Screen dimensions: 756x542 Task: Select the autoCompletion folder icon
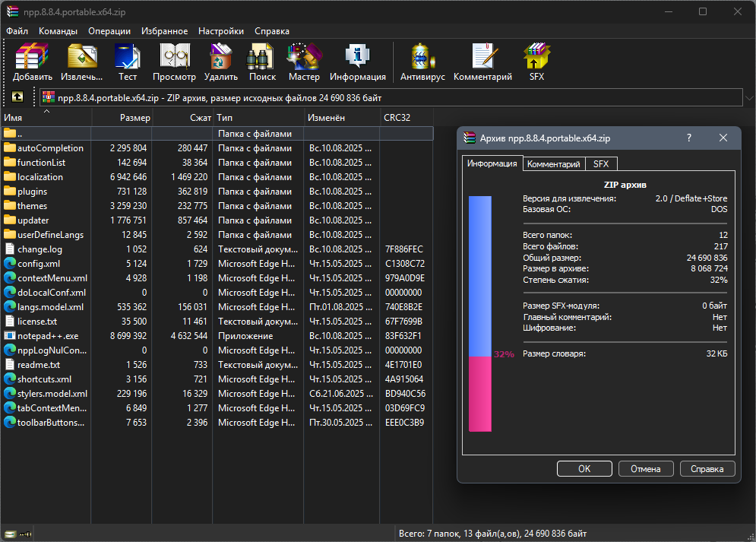[x=10, y=147]
